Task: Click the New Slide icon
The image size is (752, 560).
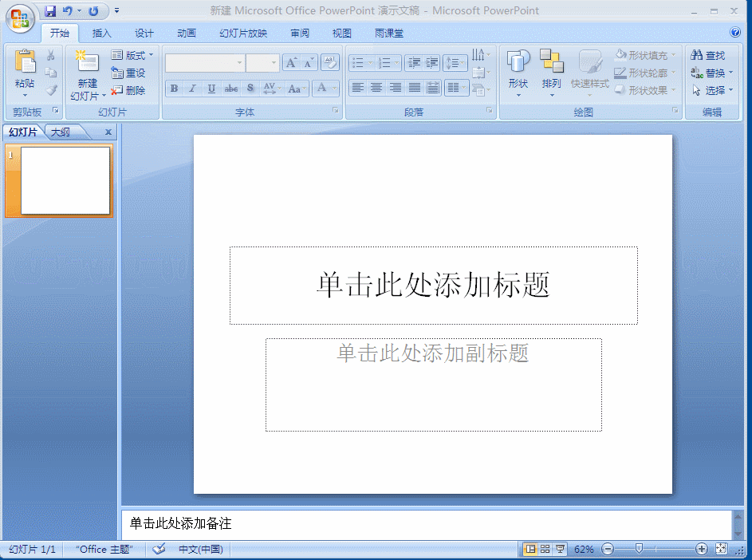Action: point(86,62)
